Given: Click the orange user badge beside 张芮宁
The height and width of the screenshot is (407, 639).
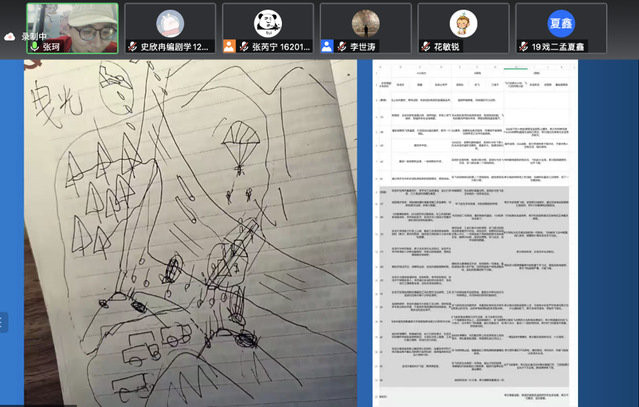Looking at the screenshot, I should [230, 46].
